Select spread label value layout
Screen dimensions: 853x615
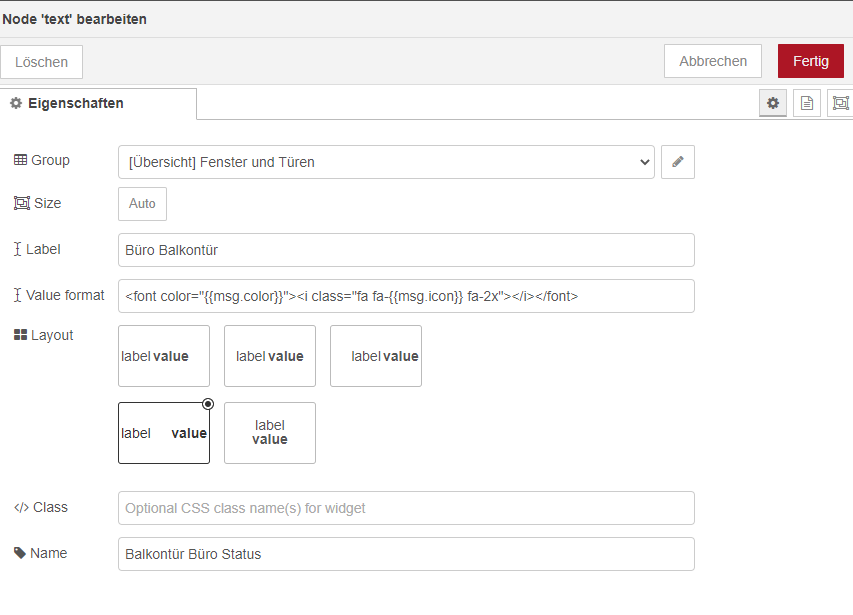[164, 433]
